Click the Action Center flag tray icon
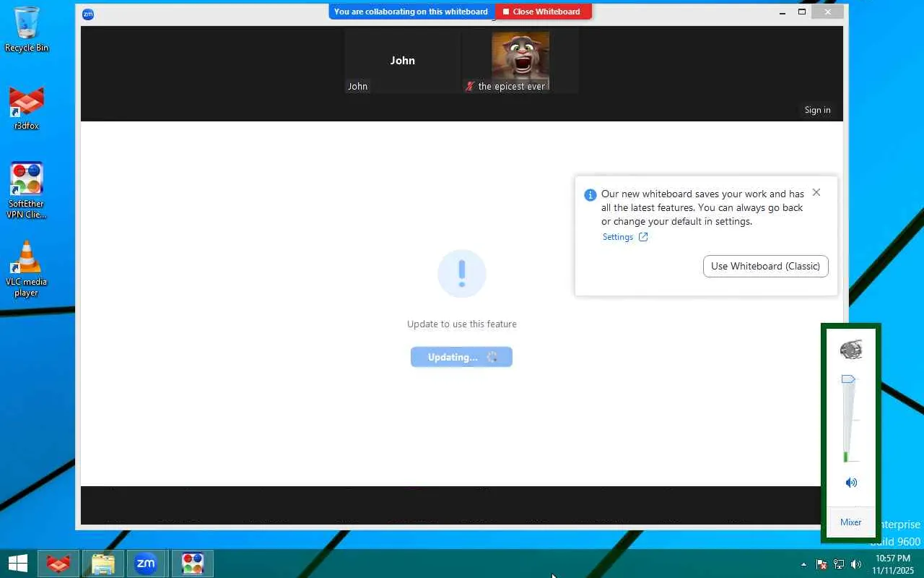Image resolution: width=924 pixels, height=578 pixels. click(x=821, y=564)
